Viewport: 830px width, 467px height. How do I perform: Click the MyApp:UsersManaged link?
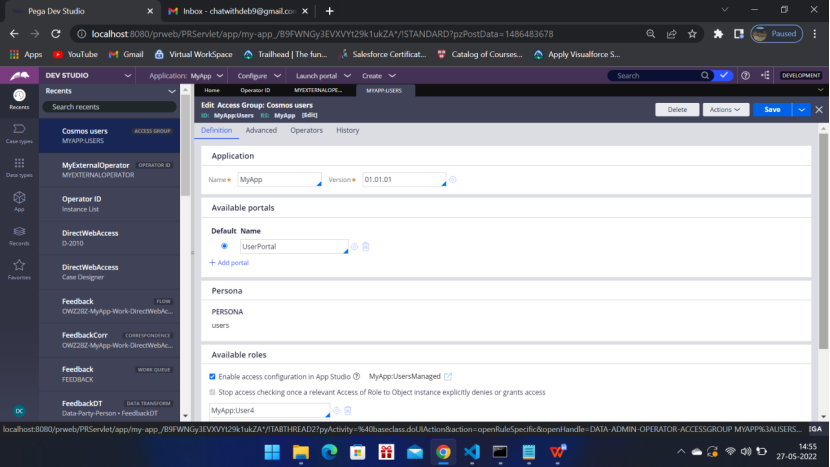tap(404, 376)
